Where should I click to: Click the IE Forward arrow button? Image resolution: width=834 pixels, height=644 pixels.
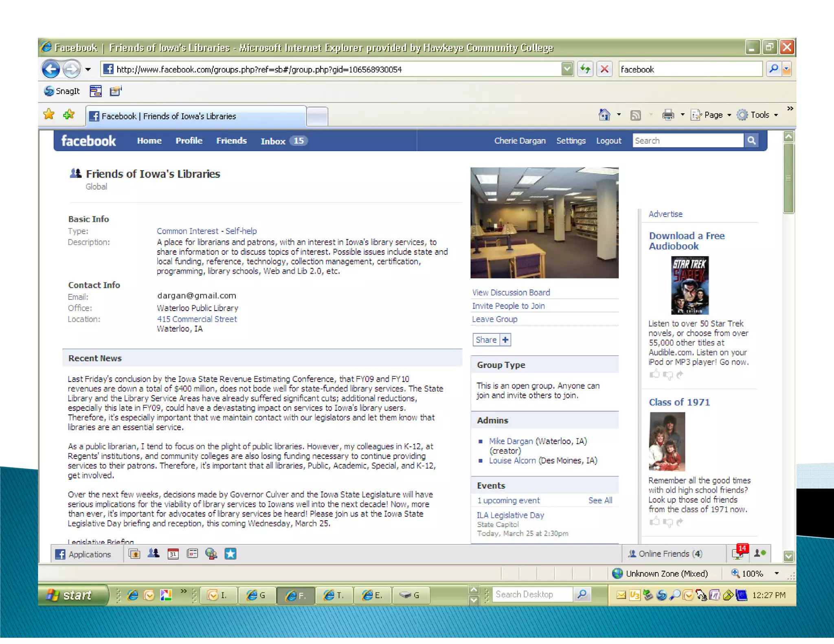[x=72, y=69]
